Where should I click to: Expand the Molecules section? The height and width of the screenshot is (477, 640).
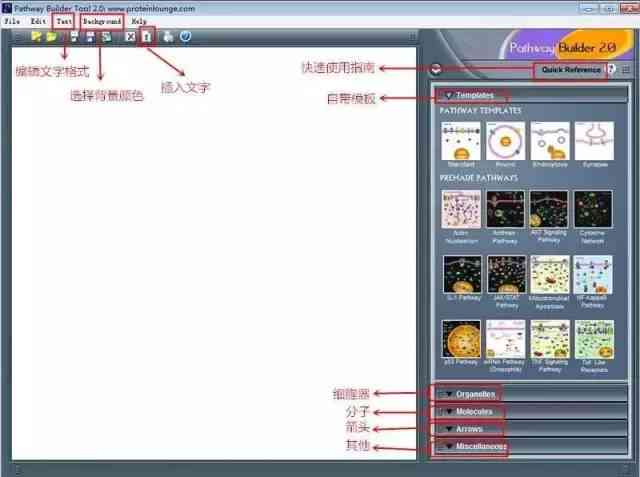coord(529,411)
